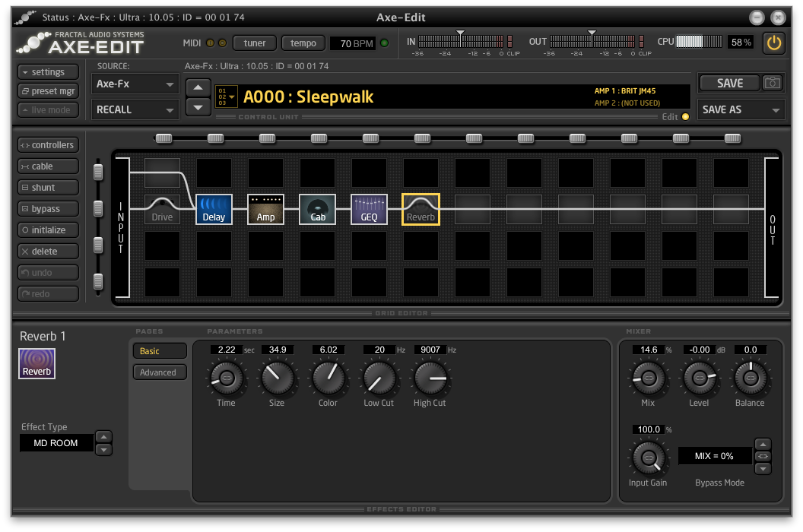This screenshot has width=803, height=532.
Task: Click the 9007 Hz High Cut value
Action: click(x=430, y=350)
